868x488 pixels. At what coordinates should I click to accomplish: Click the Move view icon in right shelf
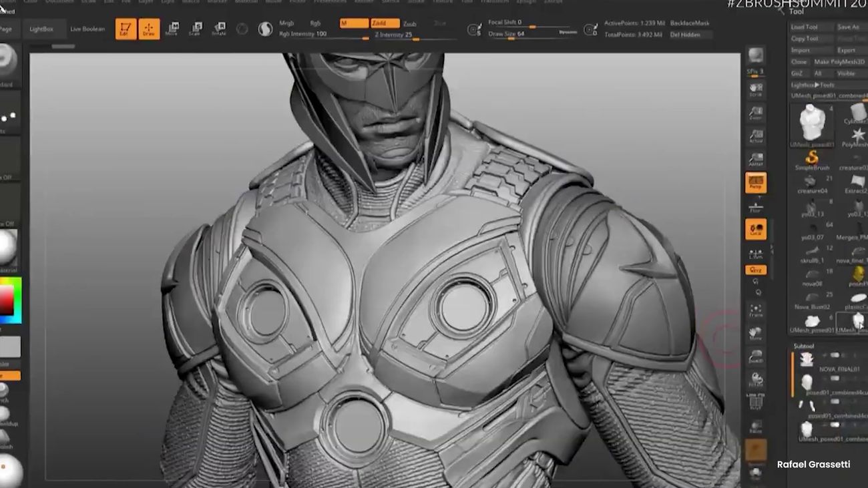756,334
